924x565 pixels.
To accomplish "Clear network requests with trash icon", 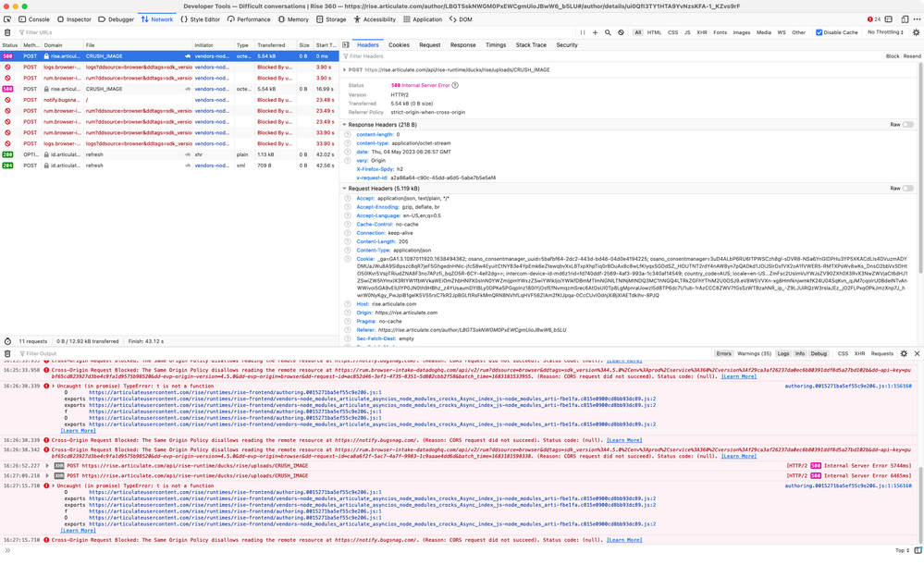I will click(8, 32).
